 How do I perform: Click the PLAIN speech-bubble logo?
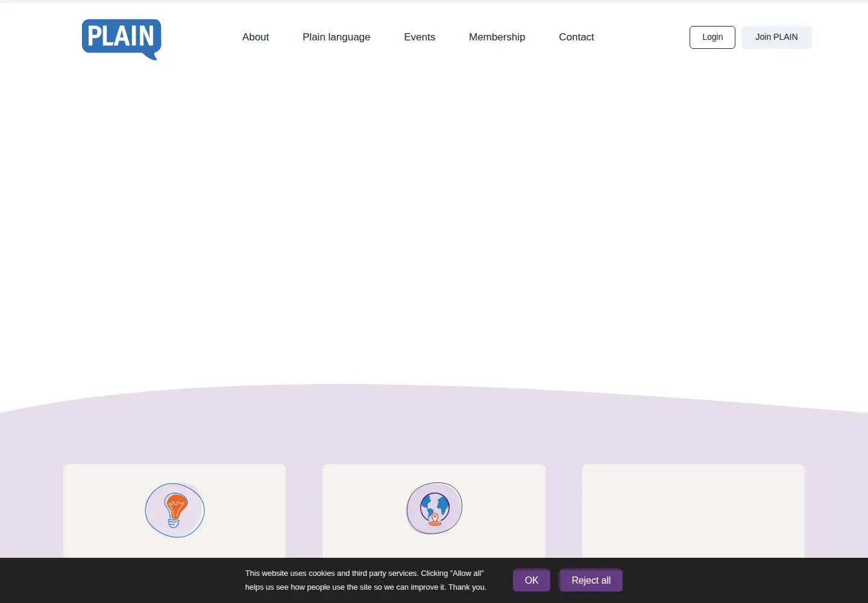pos(121,39)
